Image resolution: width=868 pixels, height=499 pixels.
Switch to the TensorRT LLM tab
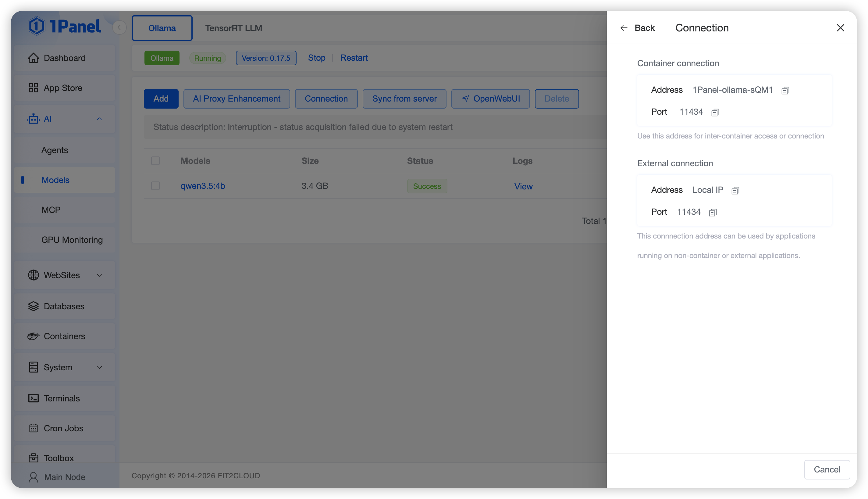tap(233, 28)
